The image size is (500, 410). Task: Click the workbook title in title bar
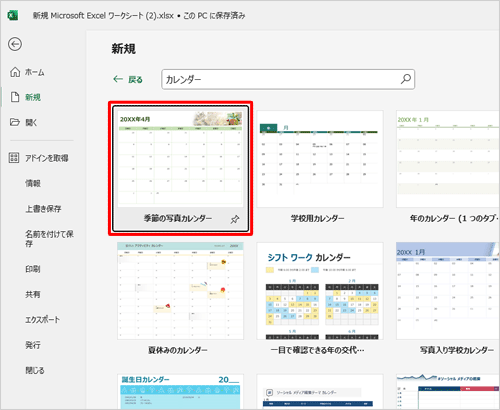click(139, 16)
